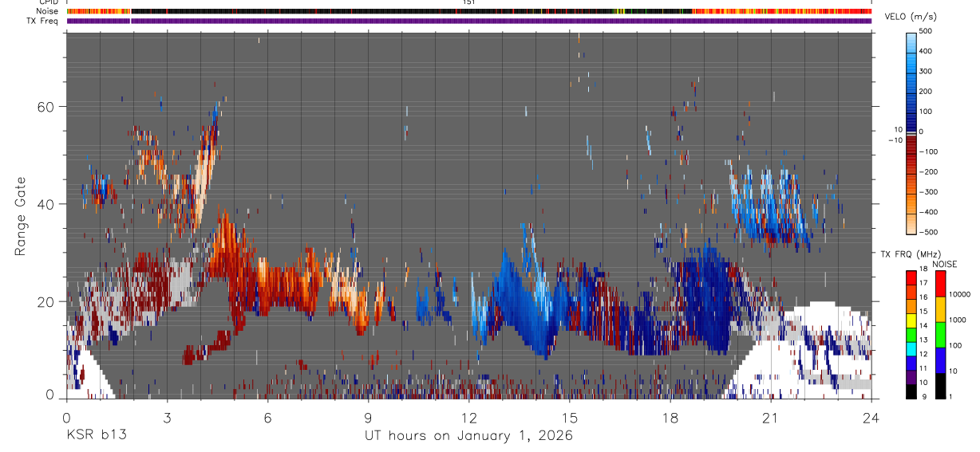This screenshot has height=452, width=980.
Task: Select the hour 18 tick label on time axis
Action: click(670, 418)
